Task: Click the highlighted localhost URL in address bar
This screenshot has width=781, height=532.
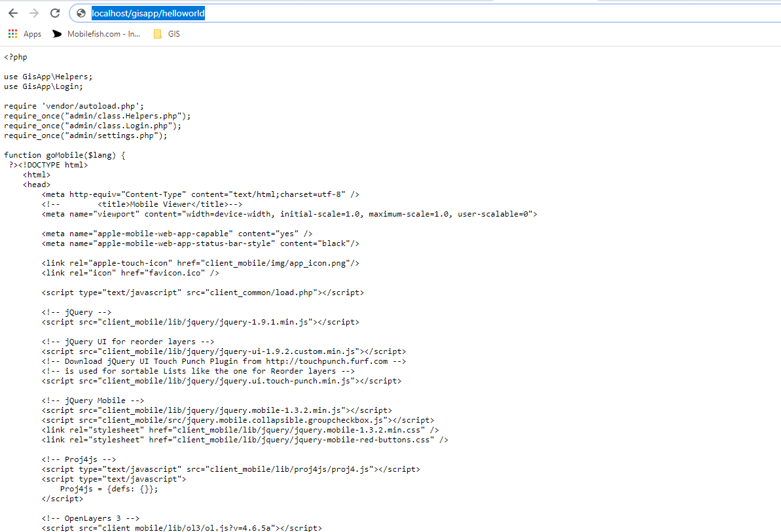Action: (147, 12)
